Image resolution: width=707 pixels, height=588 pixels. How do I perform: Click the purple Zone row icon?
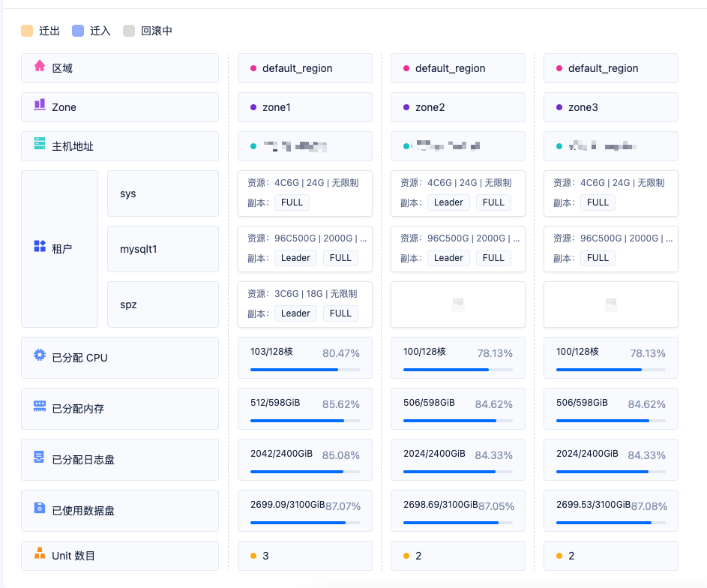[x=40, y=106]
